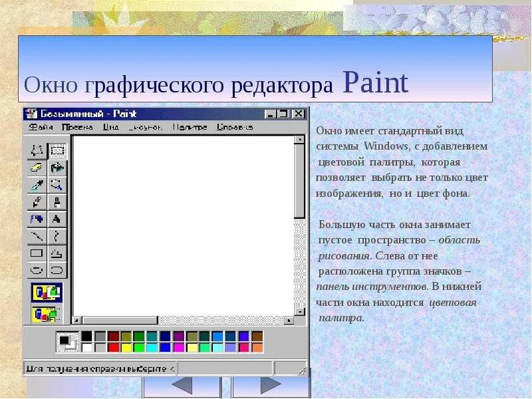
Task: Activate the Pick Color eyedropper tool
Action: pyautogui.click(x=37, y=186)
